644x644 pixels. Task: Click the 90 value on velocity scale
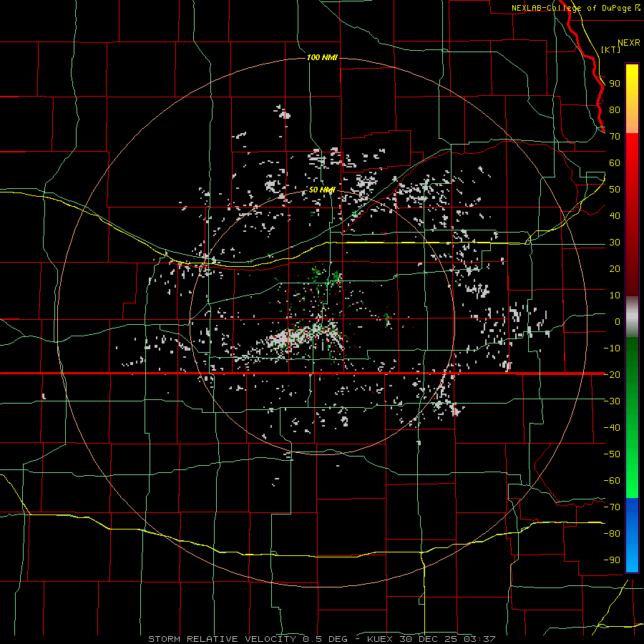click(x=615, y=84)
